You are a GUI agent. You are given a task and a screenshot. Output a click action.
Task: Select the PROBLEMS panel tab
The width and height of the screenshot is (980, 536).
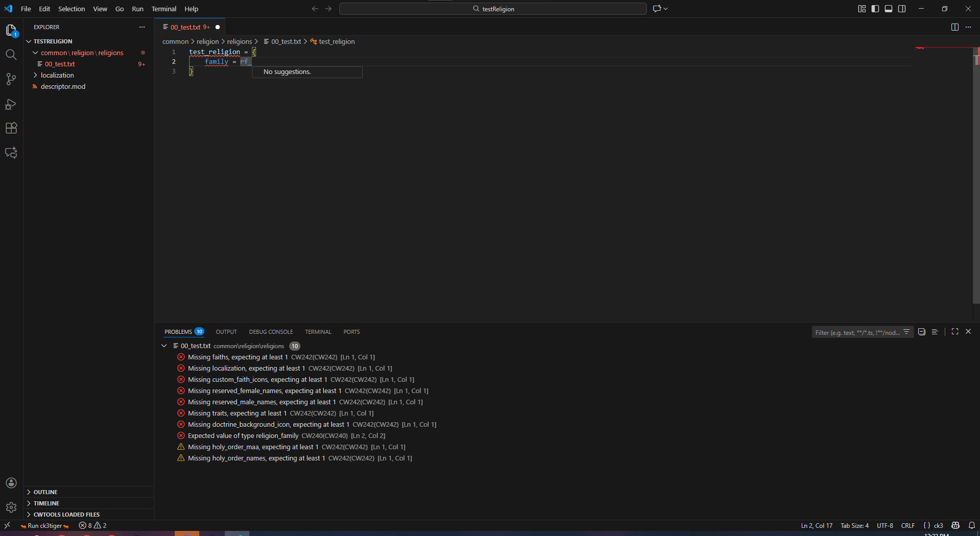tap(184, 332)
